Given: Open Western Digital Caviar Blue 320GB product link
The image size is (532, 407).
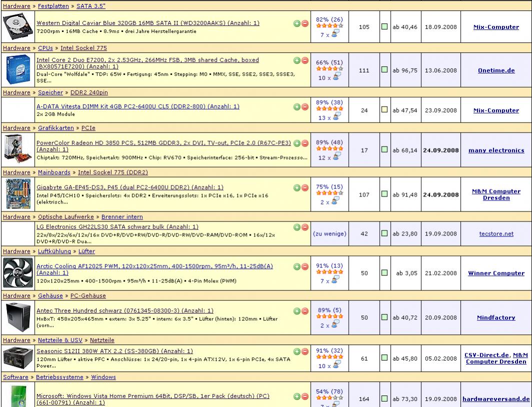Looking at the screenshot, I should [x=148, y=23].
